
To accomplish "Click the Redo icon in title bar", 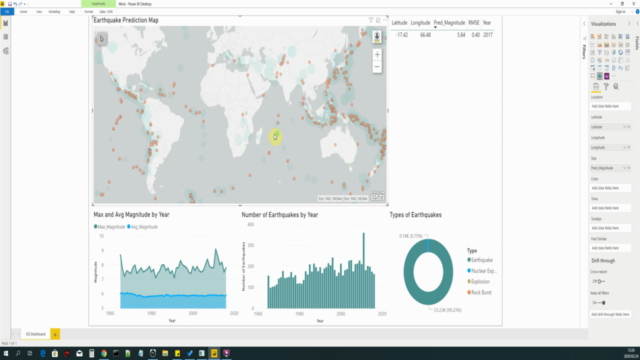I will point(20,4).
